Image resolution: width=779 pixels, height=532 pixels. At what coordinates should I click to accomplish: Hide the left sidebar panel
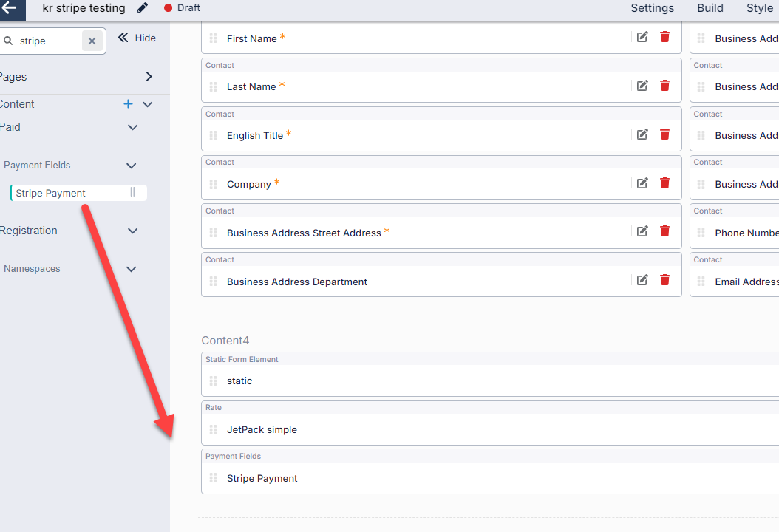click(137, 38)
